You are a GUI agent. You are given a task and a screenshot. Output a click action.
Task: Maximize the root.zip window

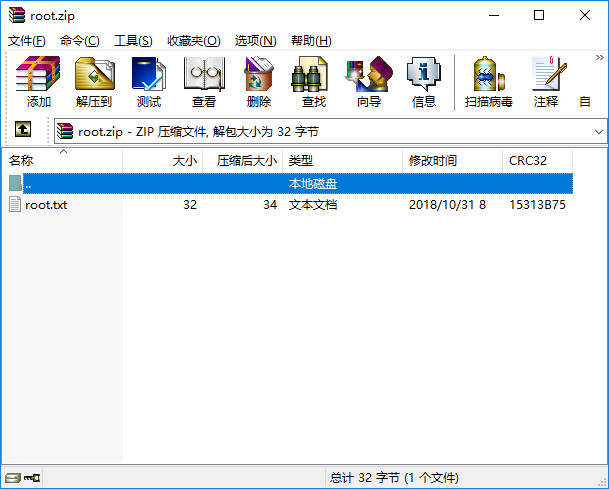(539, 16)
